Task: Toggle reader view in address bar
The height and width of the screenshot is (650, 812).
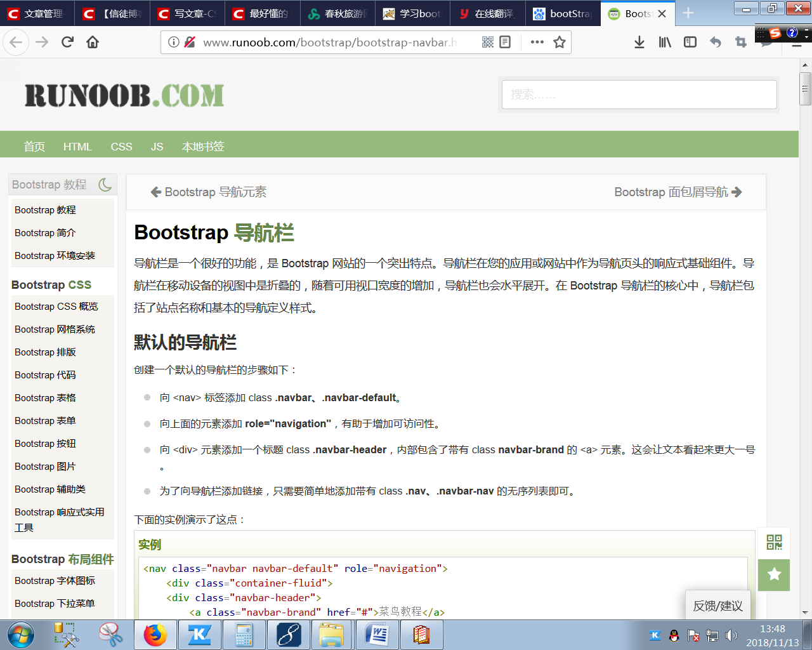Action: (x=505, y=42)
